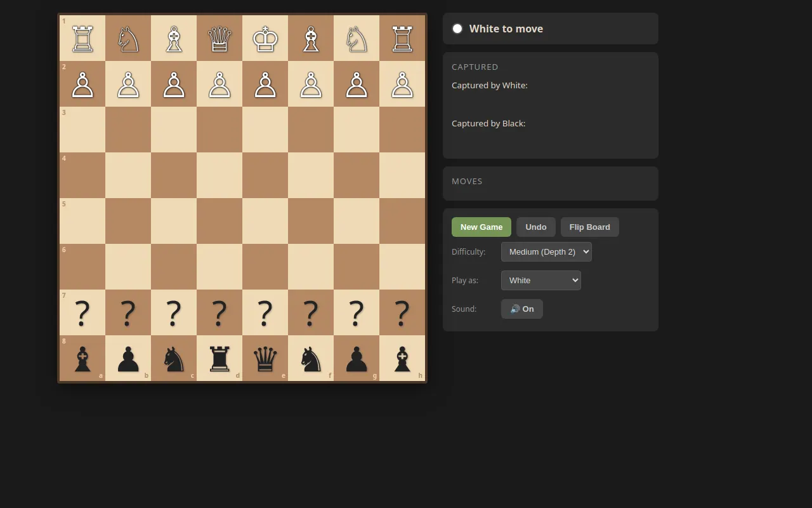Click the Undo button

[536, 227]
